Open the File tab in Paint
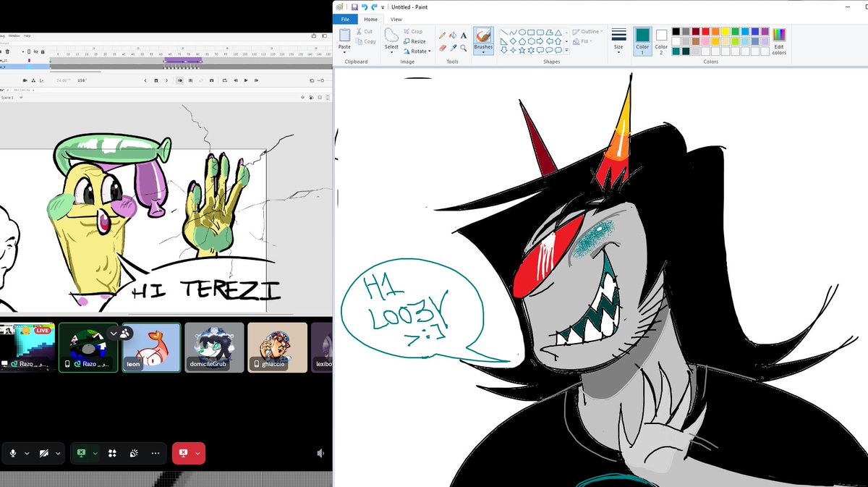This screenshot has width=868, height=487. pyautogui.click(x=346, y=20)
